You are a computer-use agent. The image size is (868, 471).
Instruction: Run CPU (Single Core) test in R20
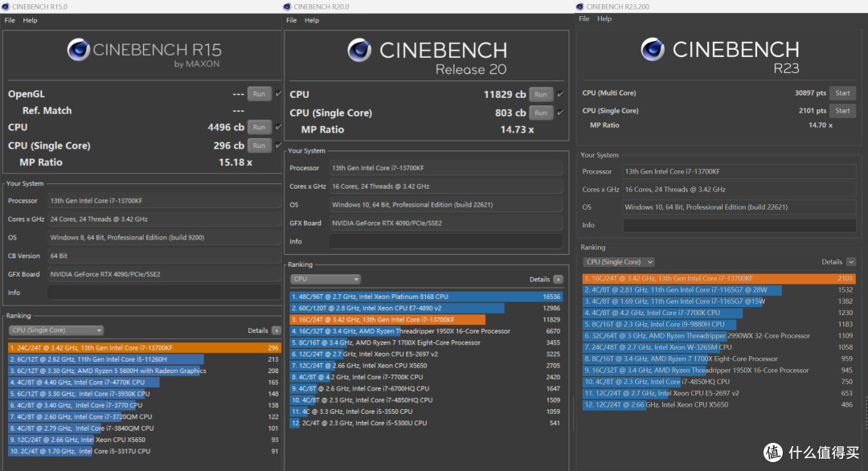(x=541, y=113)
